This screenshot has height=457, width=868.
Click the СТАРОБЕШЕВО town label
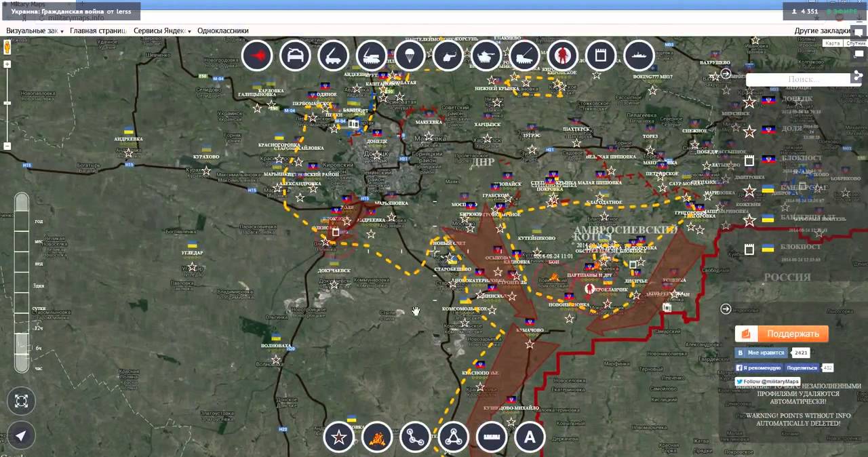452,269
